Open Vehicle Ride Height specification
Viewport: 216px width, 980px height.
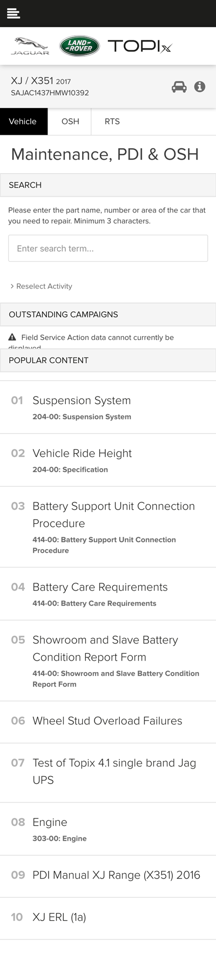(x=108, y=460)
